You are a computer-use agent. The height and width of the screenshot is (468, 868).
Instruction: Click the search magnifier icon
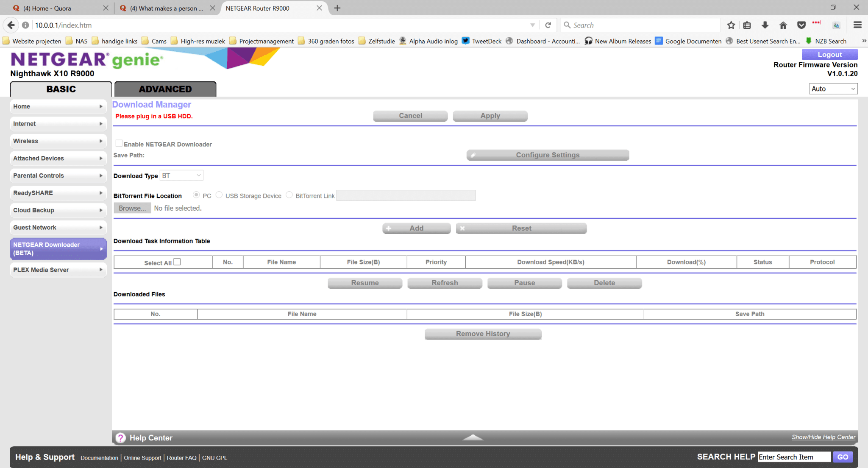pos(567,25)
